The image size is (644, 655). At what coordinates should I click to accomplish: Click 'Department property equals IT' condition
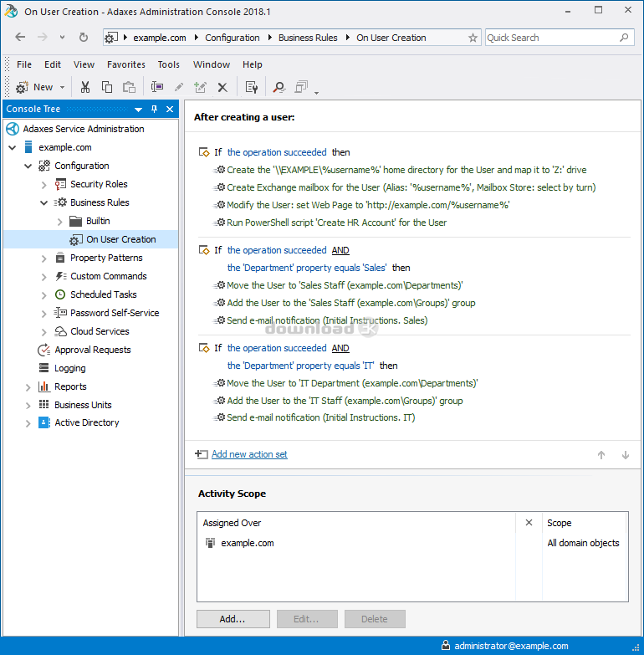(301, 366)
